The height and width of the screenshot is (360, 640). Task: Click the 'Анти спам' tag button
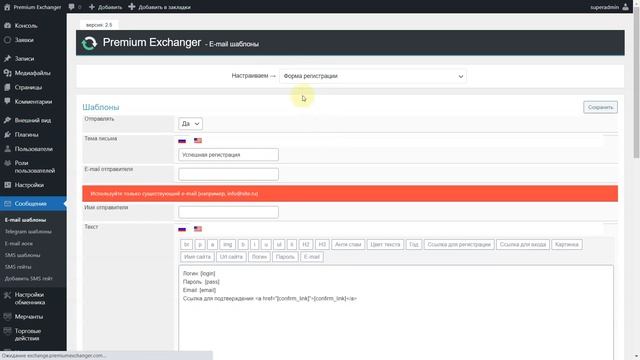[348, 244]
